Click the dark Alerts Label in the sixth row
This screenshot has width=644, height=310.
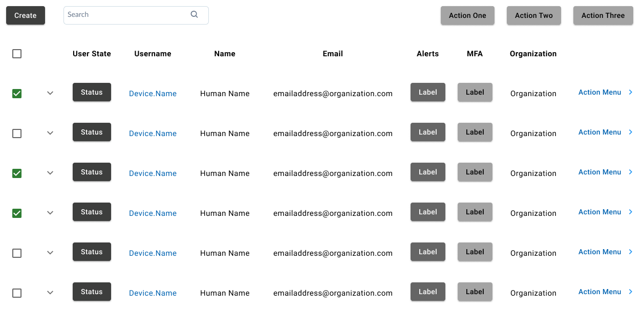(428, 292)
